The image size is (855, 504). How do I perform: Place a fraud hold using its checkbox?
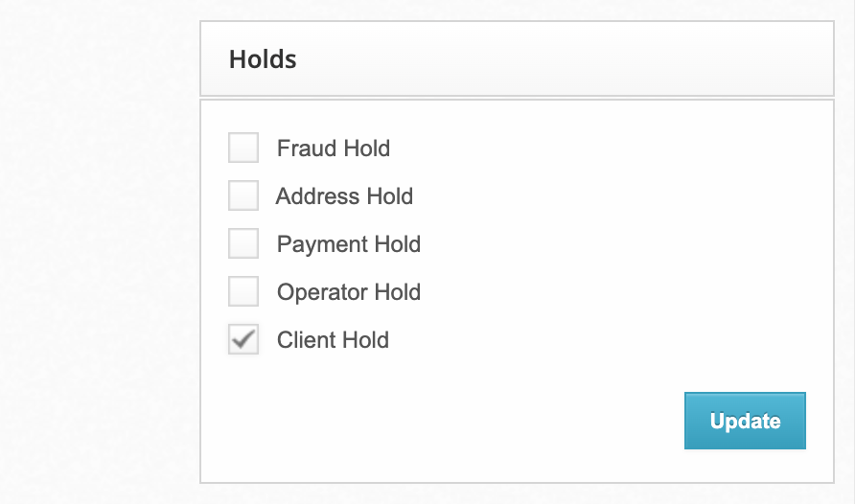click(243, 148)
